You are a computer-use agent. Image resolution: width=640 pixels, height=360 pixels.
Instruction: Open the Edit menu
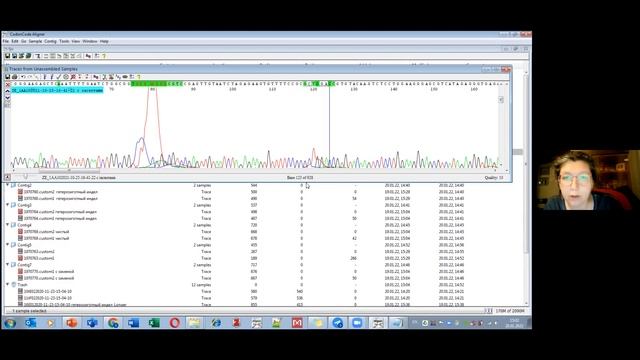(15, 42)
